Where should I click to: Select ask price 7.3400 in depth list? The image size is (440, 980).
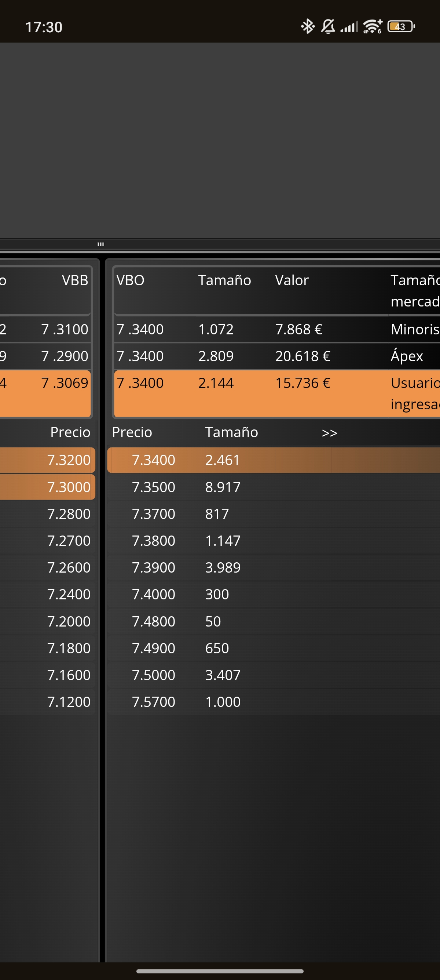(x=154, y=460)
